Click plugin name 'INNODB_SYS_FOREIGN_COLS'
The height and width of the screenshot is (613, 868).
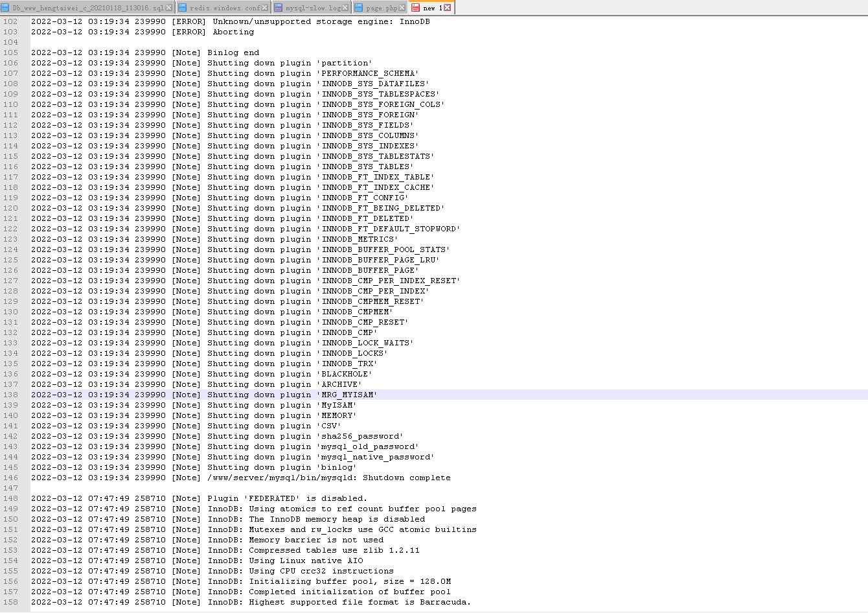click(381, 104)
